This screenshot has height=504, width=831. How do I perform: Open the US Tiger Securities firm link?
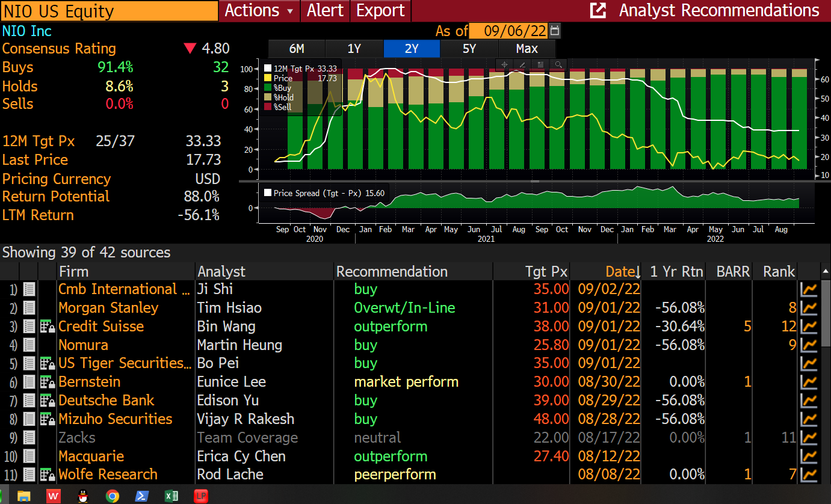(125, 363)
